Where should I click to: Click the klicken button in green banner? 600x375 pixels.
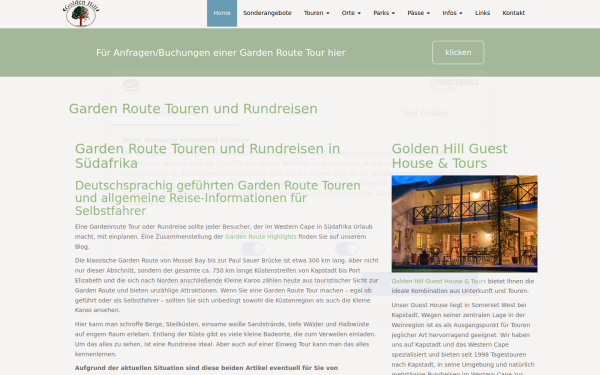point(458,52)
